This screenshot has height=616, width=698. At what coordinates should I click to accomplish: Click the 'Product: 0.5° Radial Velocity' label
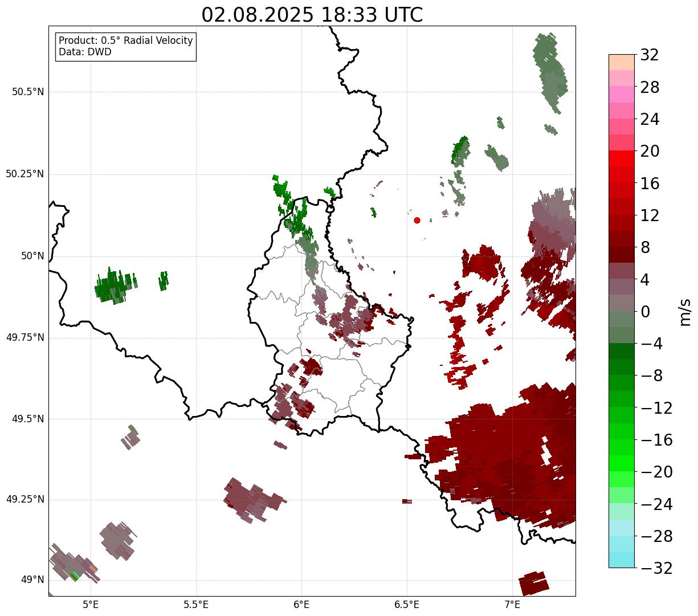pos(126,41)
